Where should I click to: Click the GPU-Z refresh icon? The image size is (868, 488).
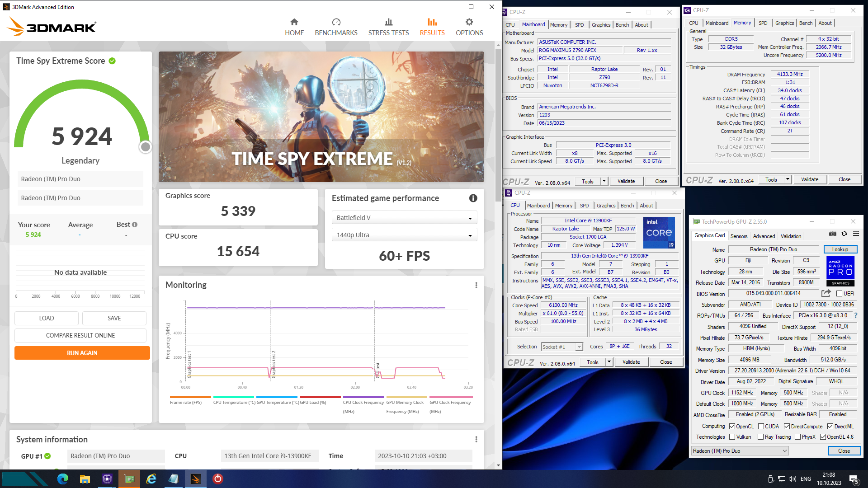[x=844, y=234]
